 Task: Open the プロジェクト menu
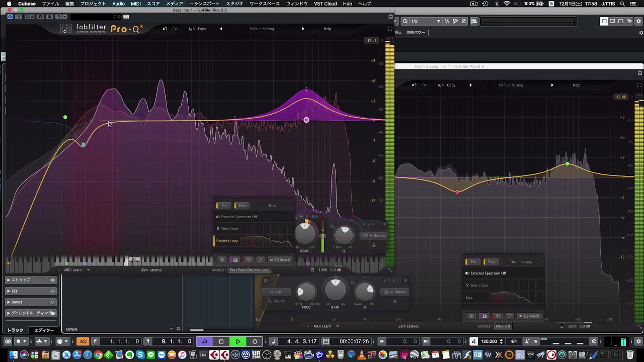tap(93, 4)
